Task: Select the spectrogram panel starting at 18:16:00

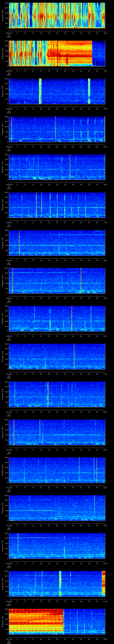Action: (x=57, y=584)
